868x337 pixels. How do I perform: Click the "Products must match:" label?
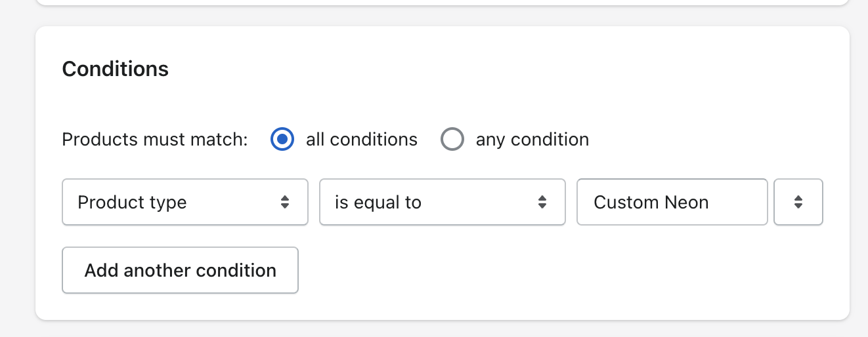pyautogui.click(x=154, y=140)
